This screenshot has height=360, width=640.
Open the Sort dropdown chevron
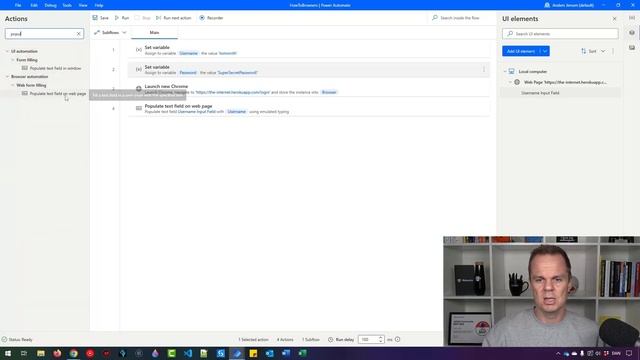pos(603,51)
